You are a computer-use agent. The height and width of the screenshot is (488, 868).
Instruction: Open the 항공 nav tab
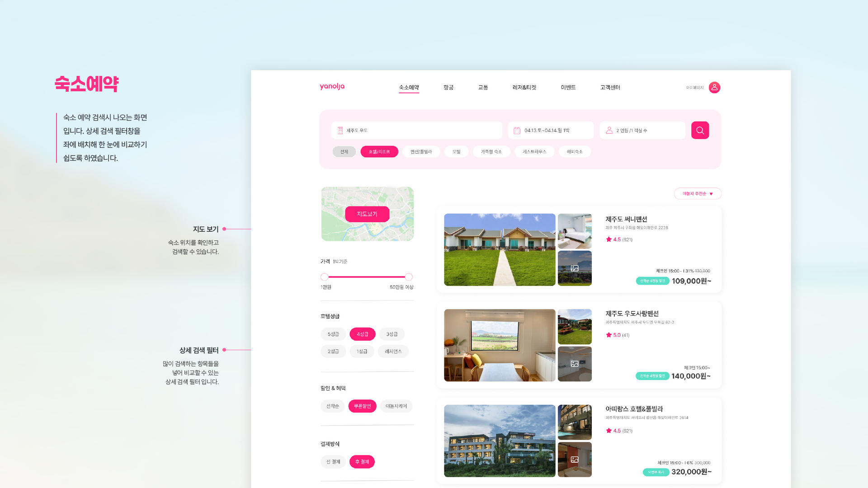pyautogui.click(x=448, y=88)
